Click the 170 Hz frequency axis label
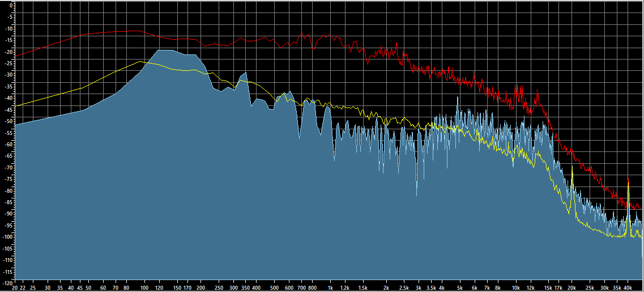This screenshot has height=292, width=644. click(187, 288)
